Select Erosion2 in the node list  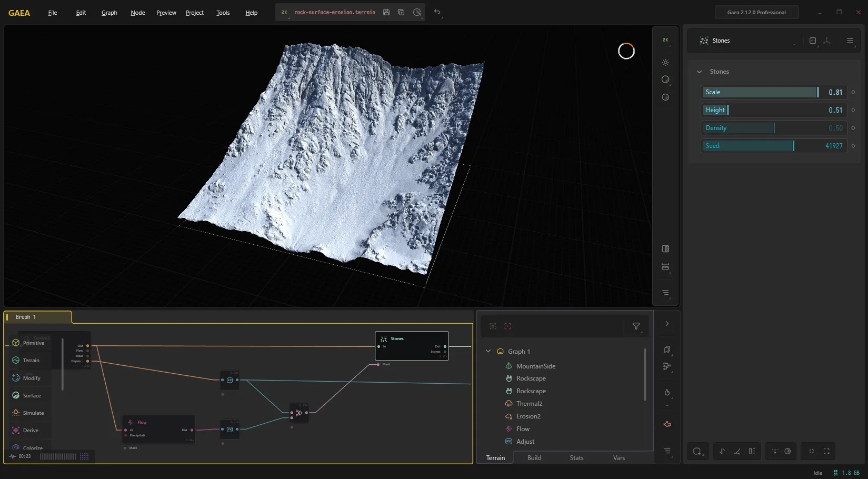pos(528,416)
